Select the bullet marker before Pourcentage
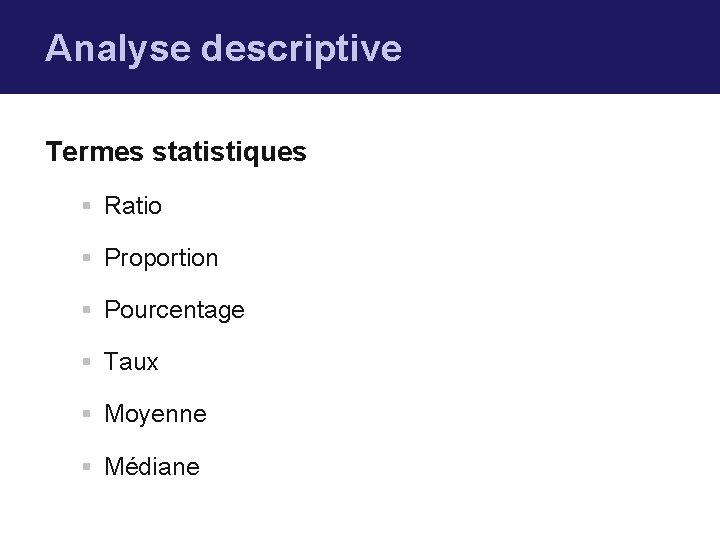The width and height of the screenshot is (720, 540). click(88, 310)
